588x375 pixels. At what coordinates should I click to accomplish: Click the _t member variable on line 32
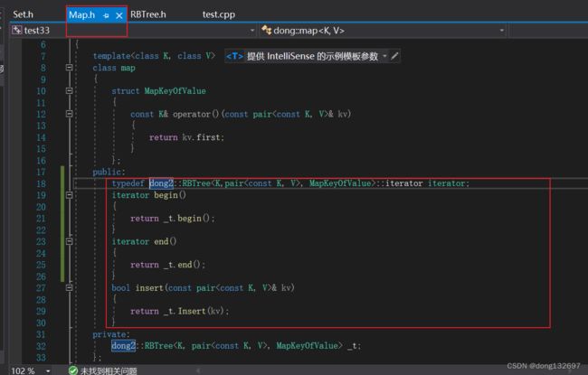click(353, 346)
